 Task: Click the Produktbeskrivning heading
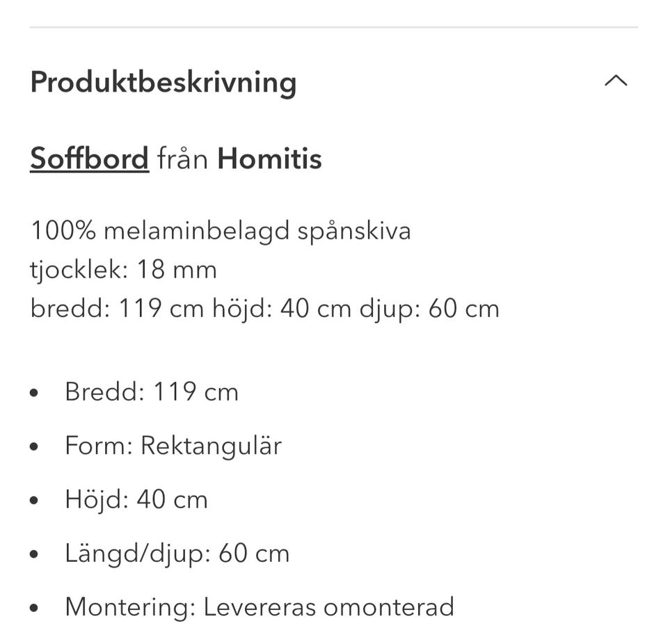pyautogui.click(x=164, y=82)
